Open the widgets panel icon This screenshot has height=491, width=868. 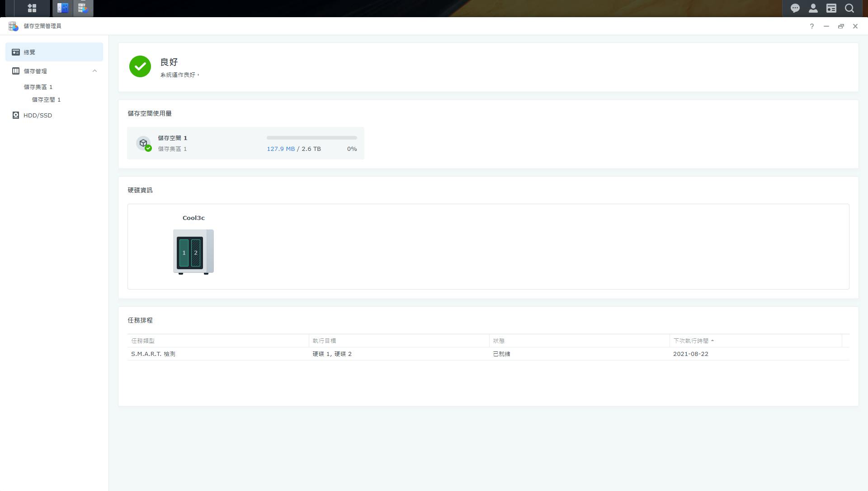click(831, 8)
